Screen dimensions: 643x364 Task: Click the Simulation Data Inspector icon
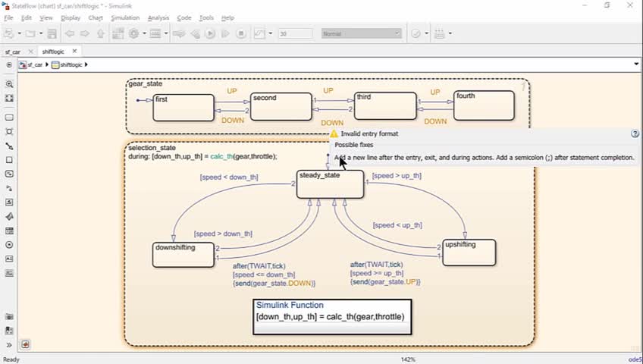259,33
